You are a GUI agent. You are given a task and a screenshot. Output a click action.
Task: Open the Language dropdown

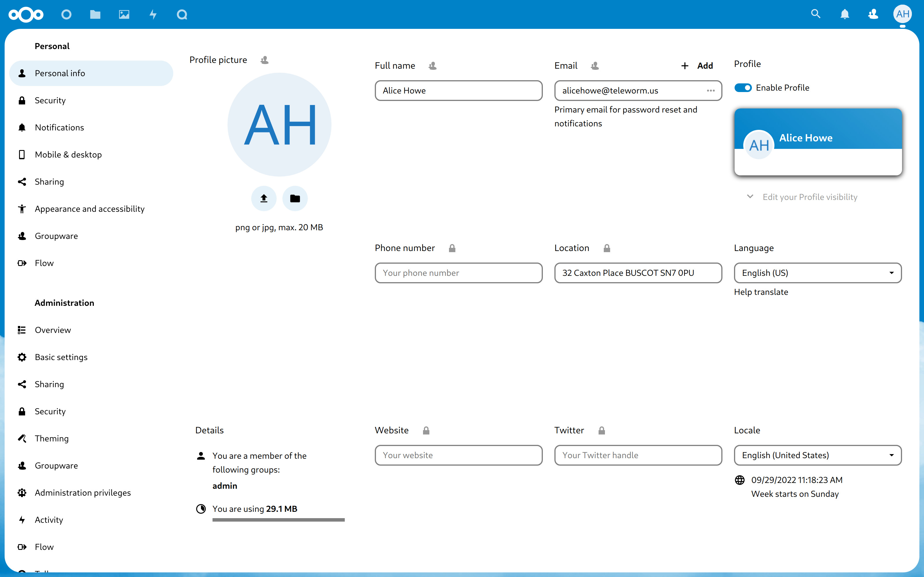coord(817,273)
